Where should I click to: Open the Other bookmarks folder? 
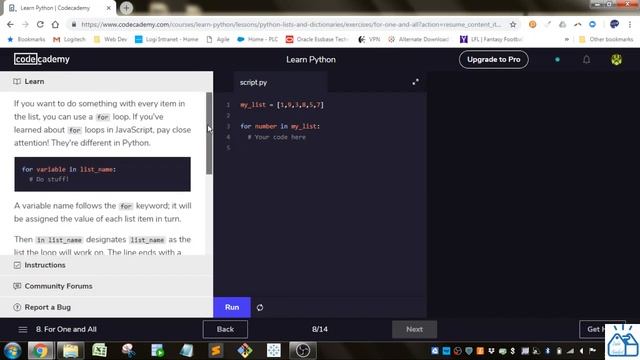point(606,39)
